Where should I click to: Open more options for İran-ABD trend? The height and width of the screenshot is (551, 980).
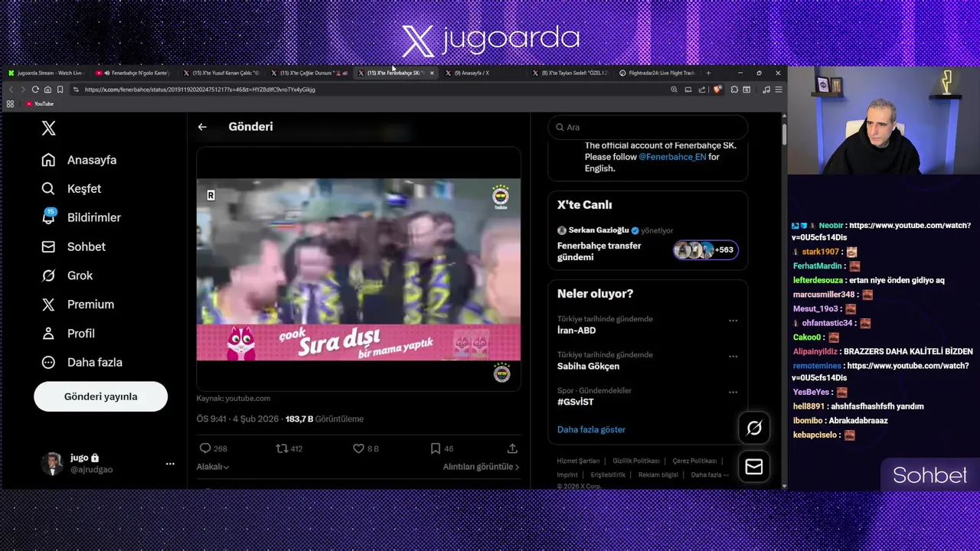pos(733,321)
